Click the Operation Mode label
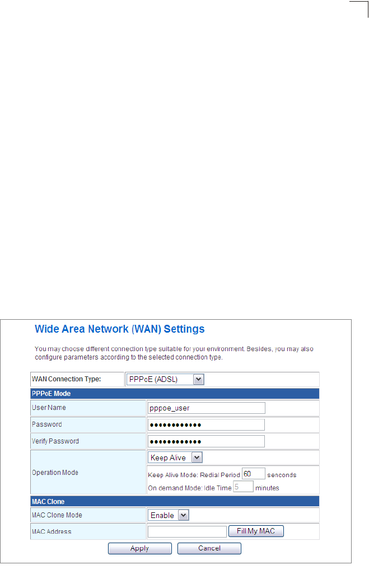This screenshot has height=588, width=369. point(55,473)
